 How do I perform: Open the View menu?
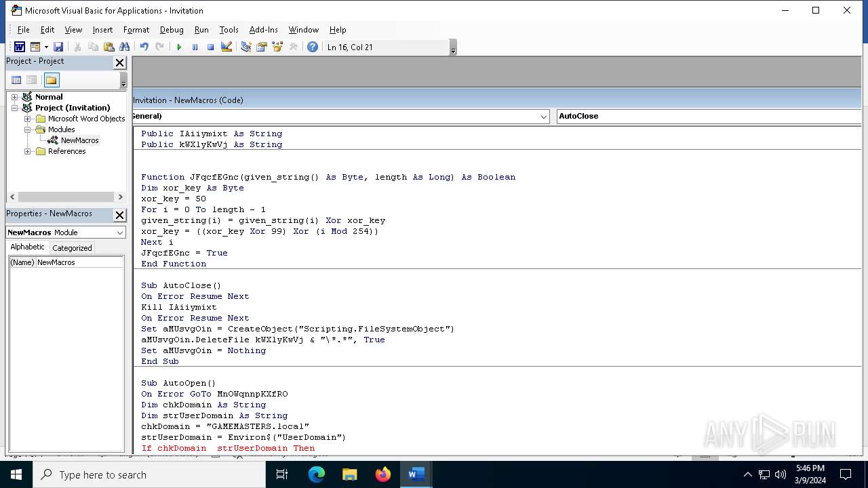pyautogui.click(x=73, y=30)
